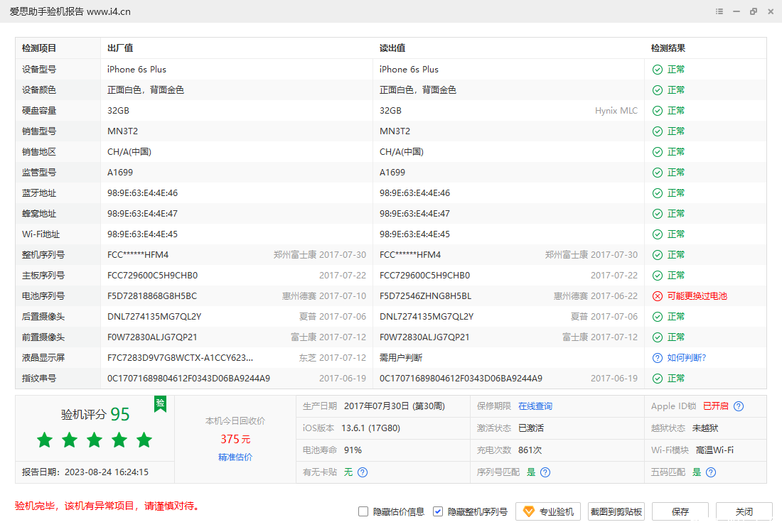Click the green check icon in 主板序列号 row
The height and width of the screenshot is (532, 782).
coord(658,276)
